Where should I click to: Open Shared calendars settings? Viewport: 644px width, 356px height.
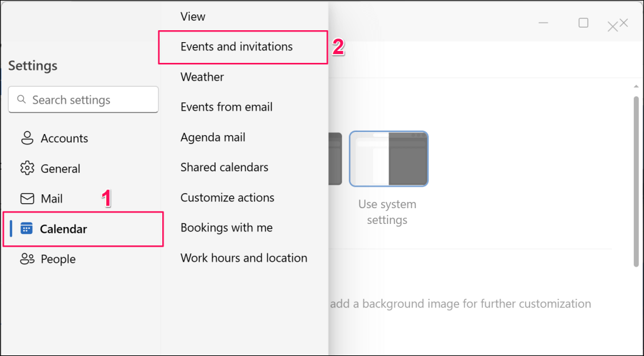point(225,167)
